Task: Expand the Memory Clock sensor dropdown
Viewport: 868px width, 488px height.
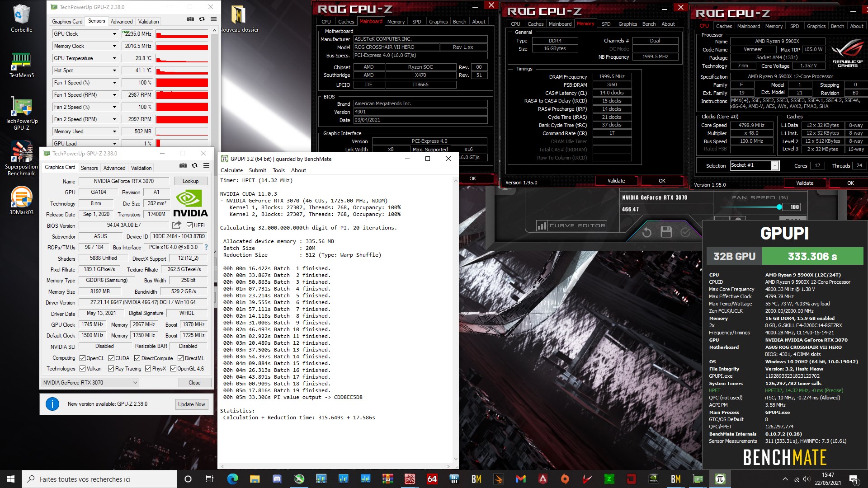Action: (x=114, y=46)
